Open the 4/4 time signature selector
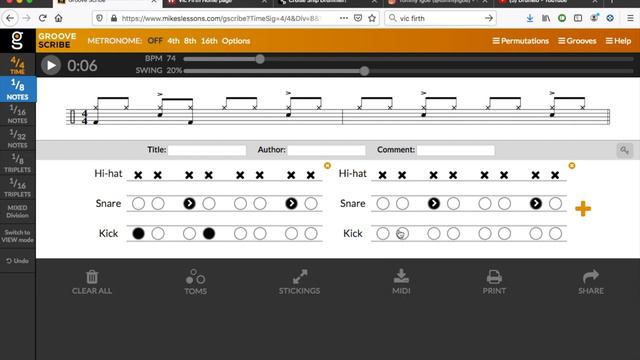This screenshot has height=360, width=640. [x=18, y=65]
